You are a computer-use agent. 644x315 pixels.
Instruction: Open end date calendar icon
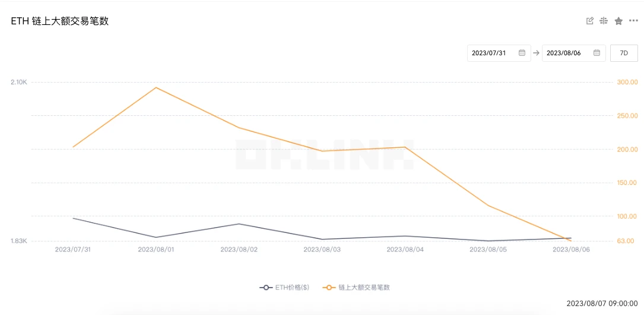[x=597, y=53]
